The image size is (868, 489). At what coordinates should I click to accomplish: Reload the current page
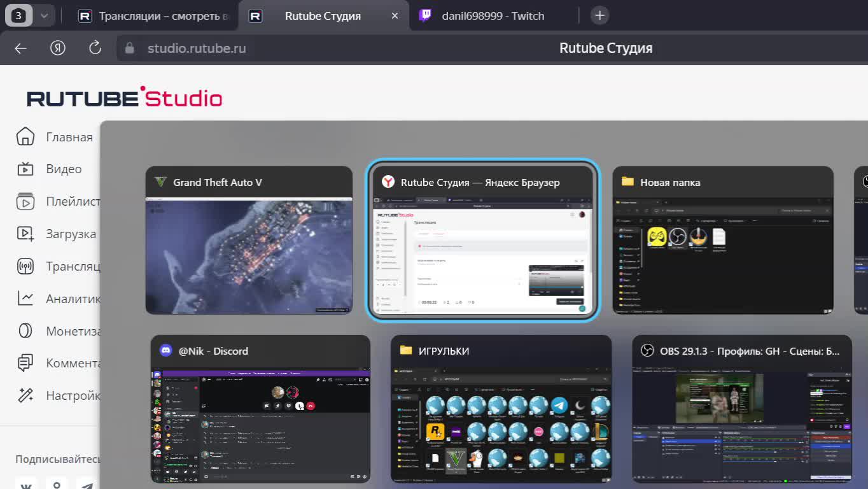[95, 48]
